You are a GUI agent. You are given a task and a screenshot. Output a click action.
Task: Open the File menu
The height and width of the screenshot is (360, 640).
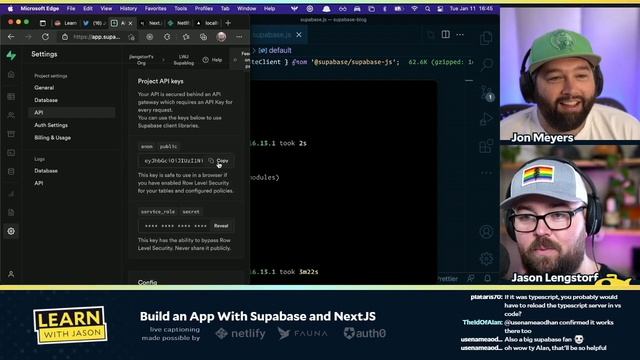(x=71, y=9)
